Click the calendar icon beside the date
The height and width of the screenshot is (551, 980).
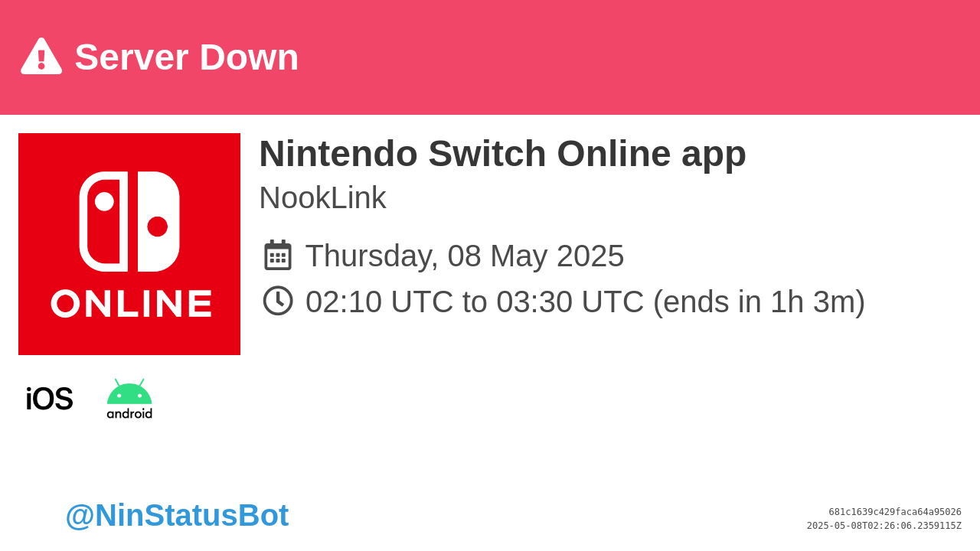click(278, 255)
